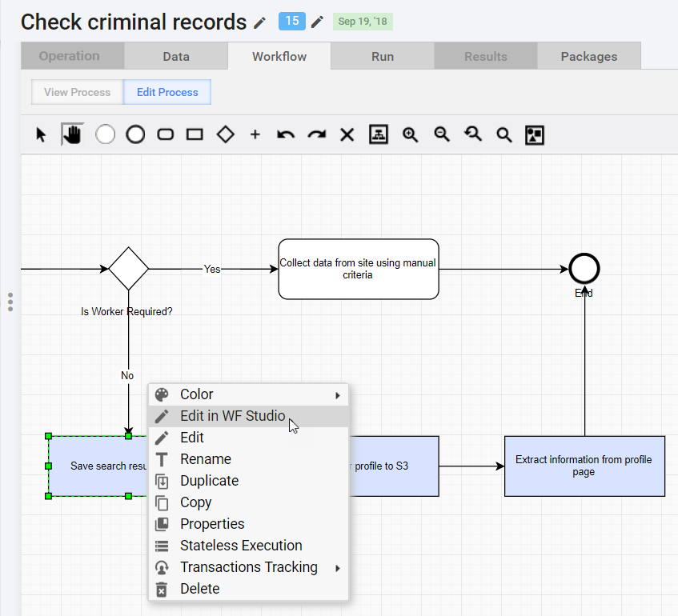Image resolution: width=678 pixels, height=616 pixels.
Task: Add a start event thin circle
Action: (105, 134)
